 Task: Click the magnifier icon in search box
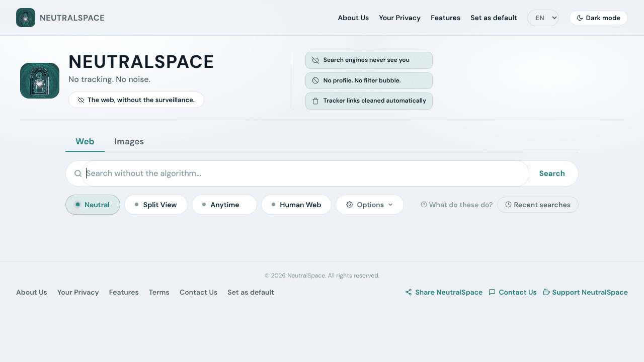pos(78,173)
